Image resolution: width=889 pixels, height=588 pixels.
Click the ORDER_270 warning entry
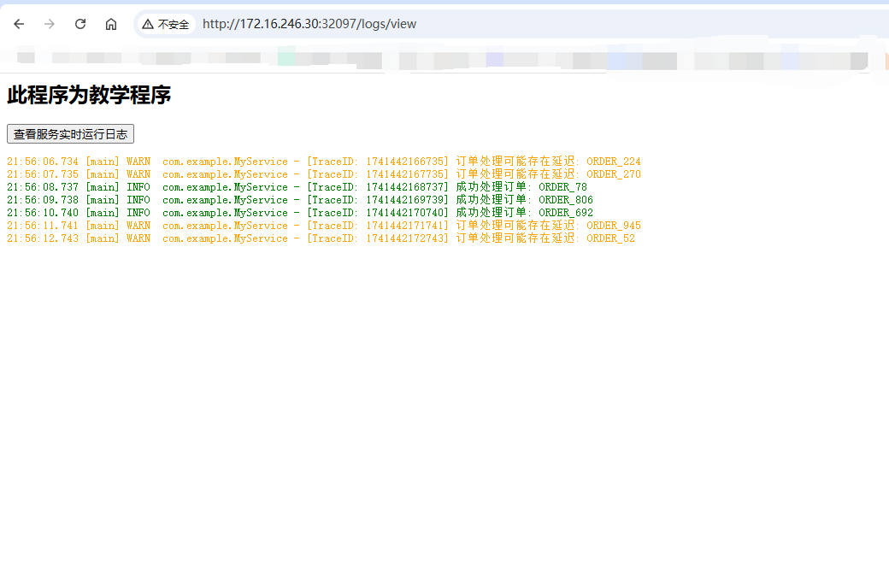323,173
